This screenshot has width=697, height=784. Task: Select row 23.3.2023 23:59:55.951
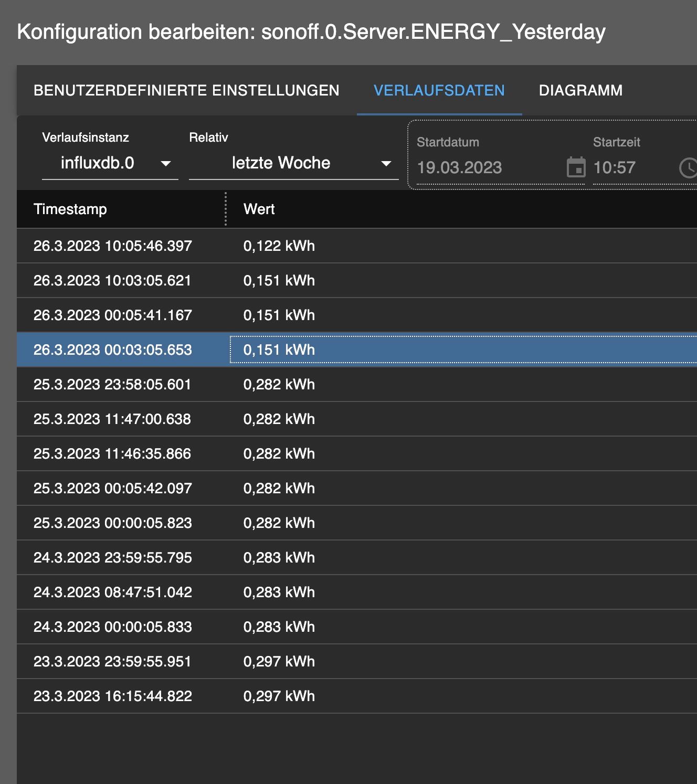[357, 661]
